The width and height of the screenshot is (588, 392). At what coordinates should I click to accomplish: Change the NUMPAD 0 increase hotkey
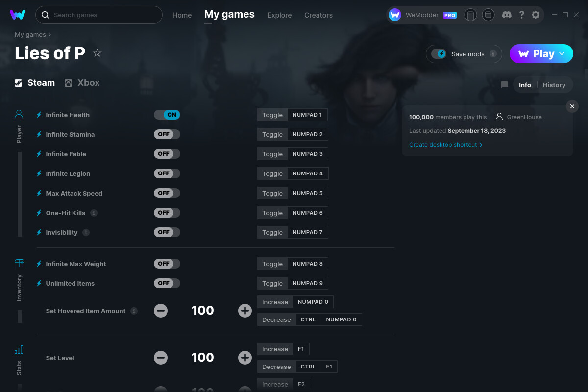coord(313,302)
